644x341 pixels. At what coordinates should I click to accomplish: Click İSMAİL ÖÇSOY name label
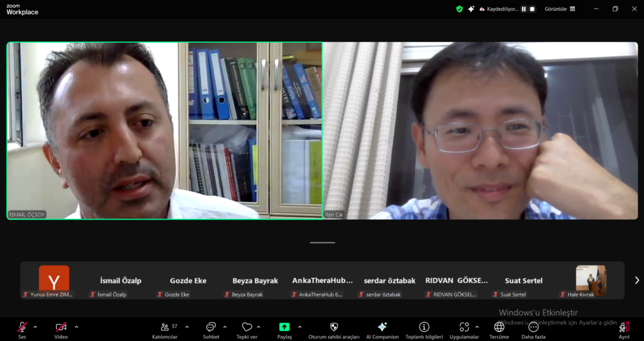point(27,215)
